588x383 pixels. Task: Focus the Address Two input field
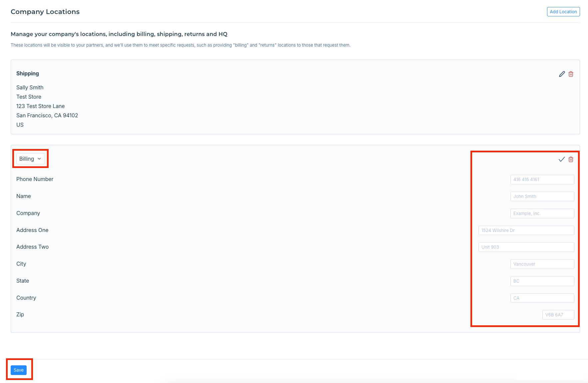point(526,247)
